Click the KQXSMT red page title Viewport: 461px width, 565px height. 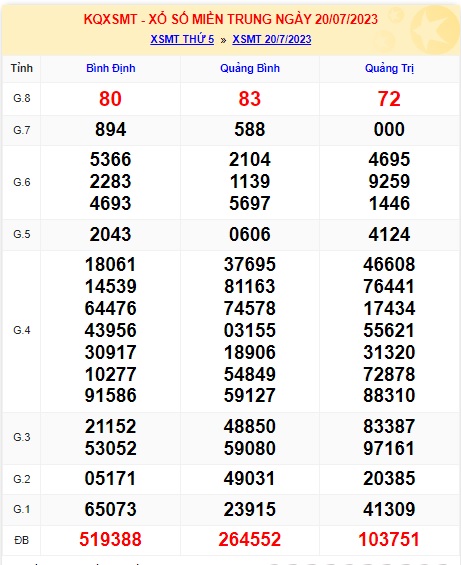click(x=231, y=19)
